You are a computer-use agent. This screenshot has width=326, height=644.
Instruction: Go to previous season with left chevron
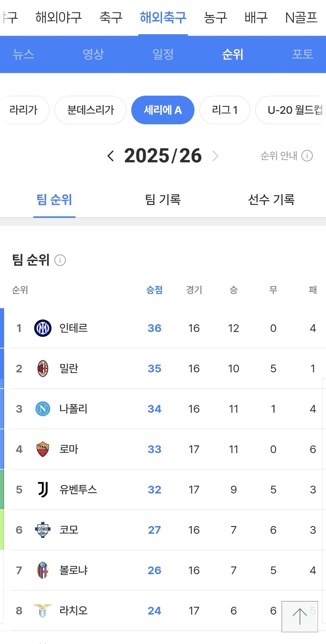[110, 156]
